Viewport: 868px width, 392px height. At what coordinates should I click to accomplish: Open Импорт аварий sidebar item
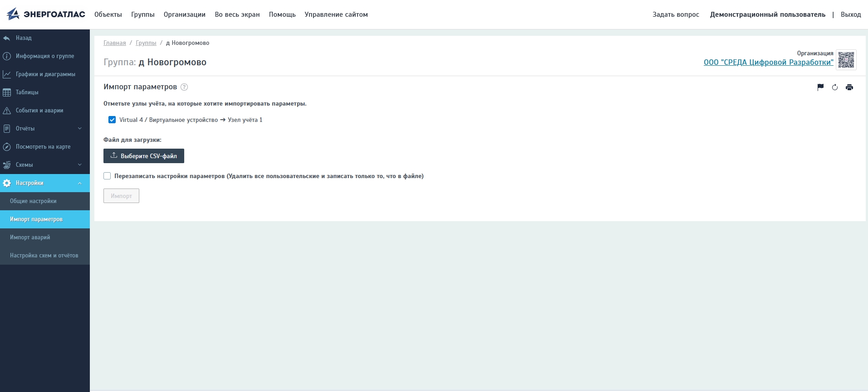point(45,237)
